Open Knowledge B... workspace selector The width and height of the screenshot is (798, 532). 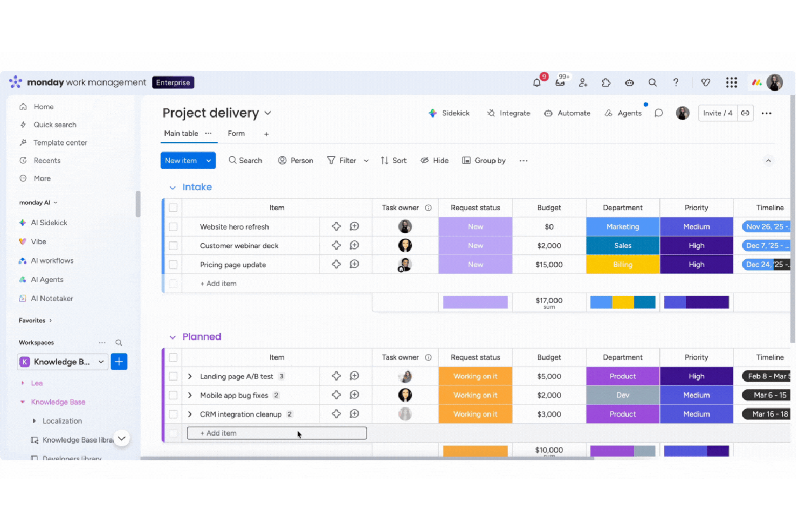click(63, 362)
